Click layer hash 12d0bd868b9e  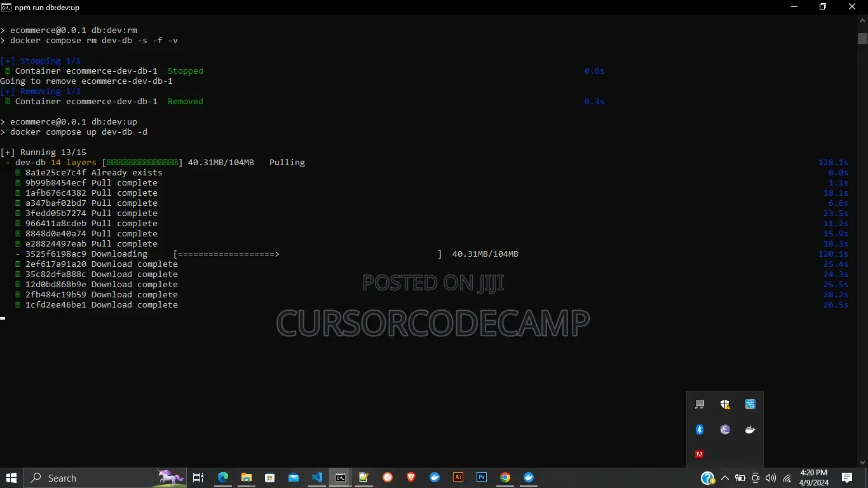pos(56,285)
